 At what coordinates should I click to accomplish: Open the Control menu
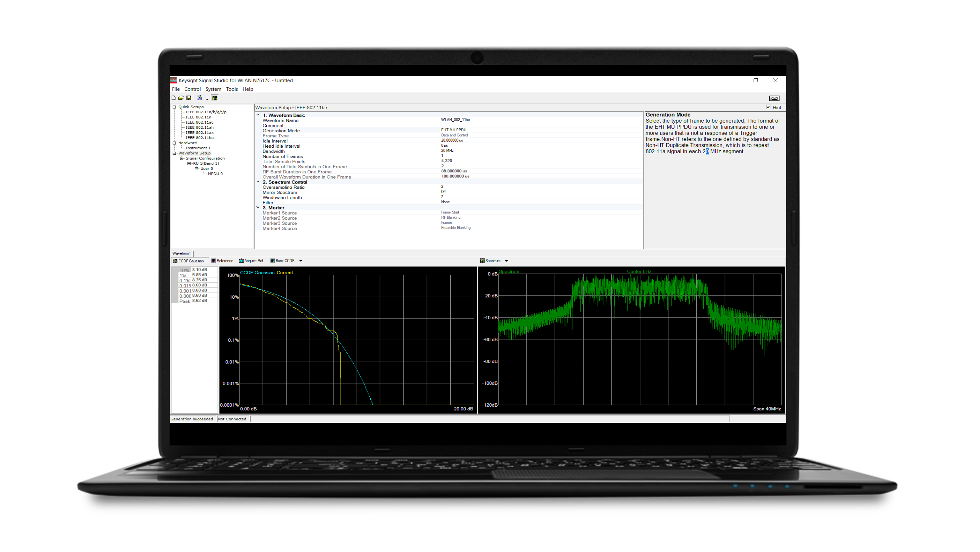(192, 89)
